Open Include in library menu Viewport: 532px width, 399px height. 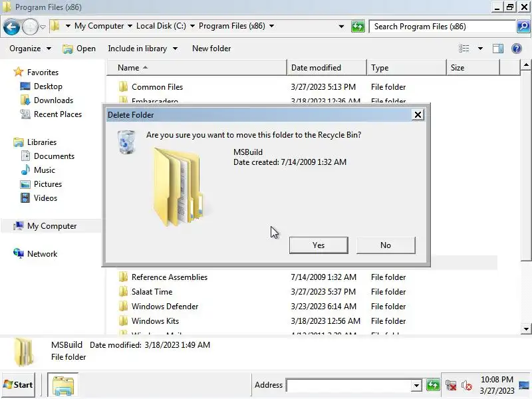[x=142, y=49]
